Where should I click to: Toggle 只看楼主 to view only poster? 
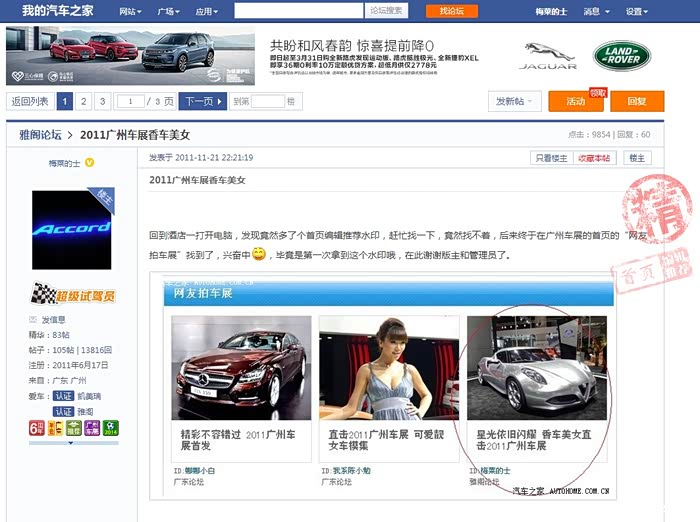(x=551, y=158)
